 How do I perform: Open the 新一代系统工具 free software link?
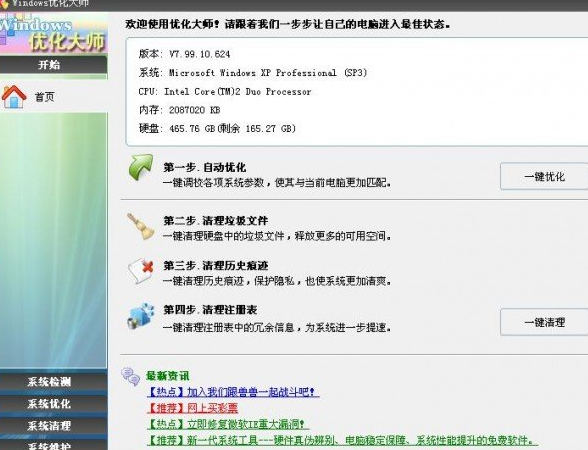click(x=340, y=440)
